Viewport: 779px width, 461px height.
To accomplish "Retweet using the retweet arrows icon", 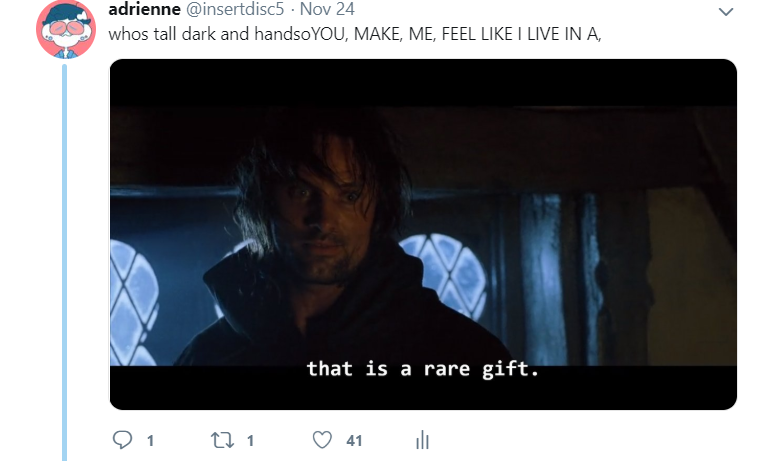I will [222, 440].
